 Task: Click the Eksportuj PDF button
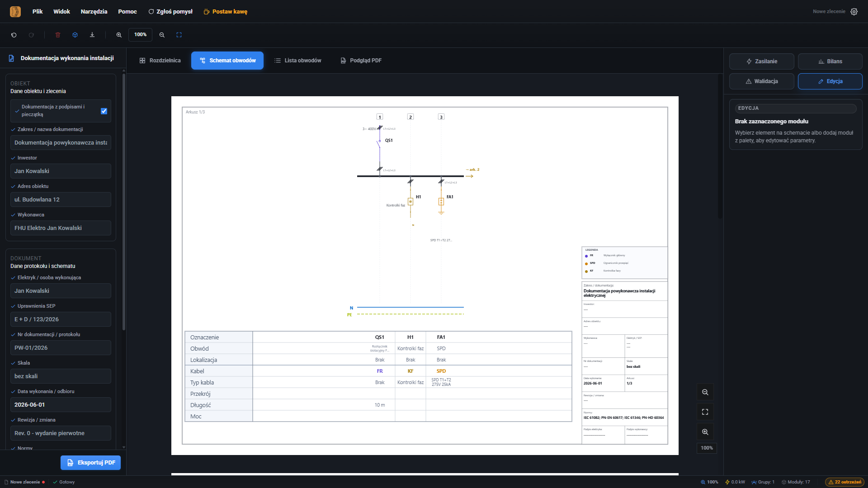pos(90,463)
